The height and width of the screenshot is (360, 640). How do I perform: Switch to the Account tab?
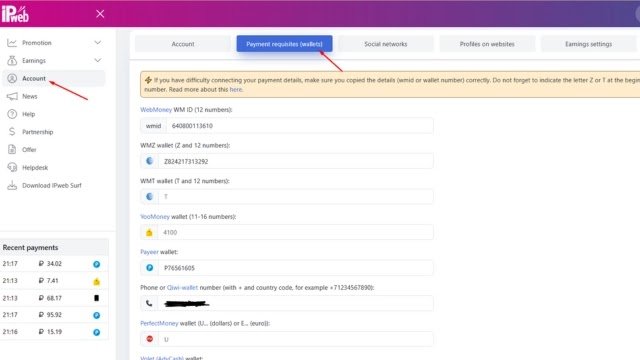coord(182,44)
